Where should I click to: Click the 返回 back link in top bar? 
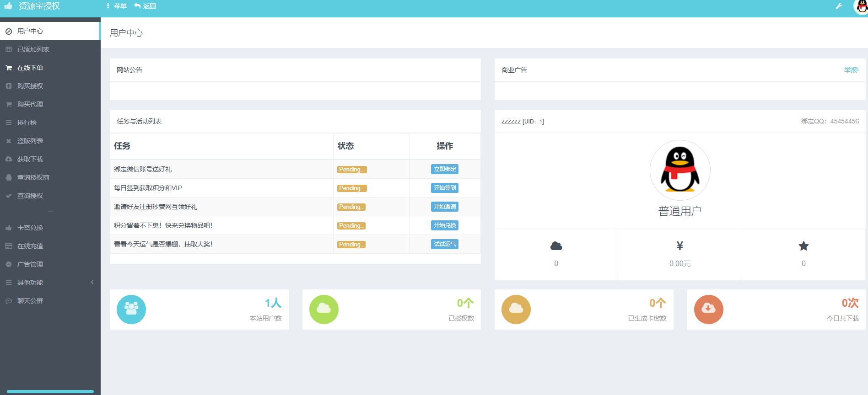click(145, 6)
